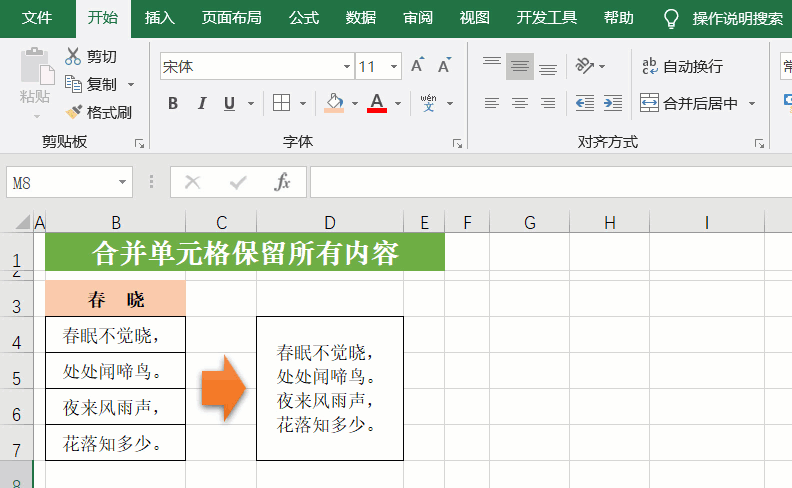Screen dimensions: 792x488
Task: Select cell containing 花落知多少。in column B
Action: point(115,443)
